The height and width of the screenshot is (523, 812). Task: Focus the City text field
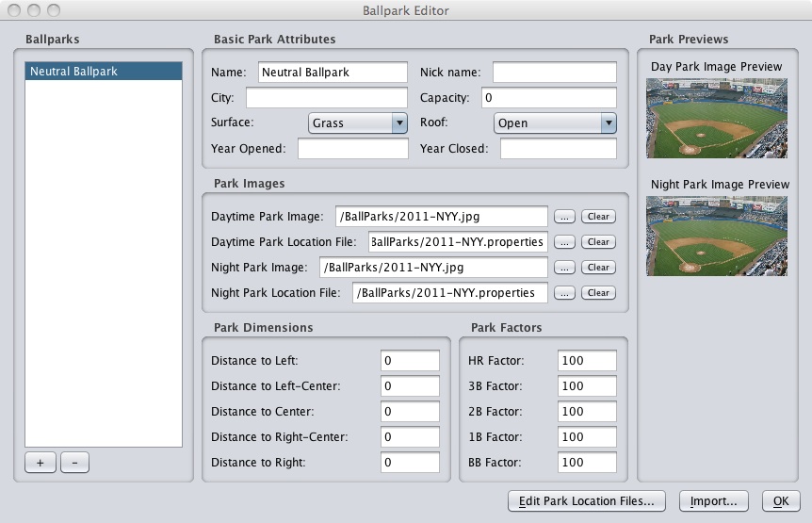326,97
